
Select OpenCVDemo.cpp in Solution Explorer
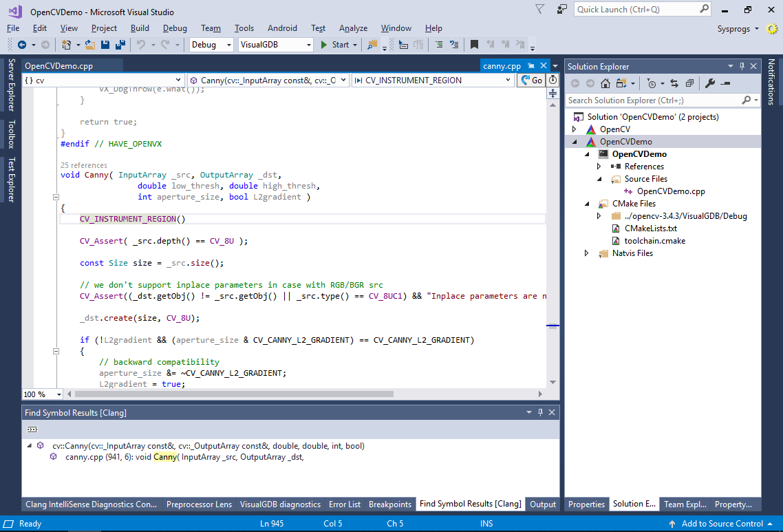(671, 191)
